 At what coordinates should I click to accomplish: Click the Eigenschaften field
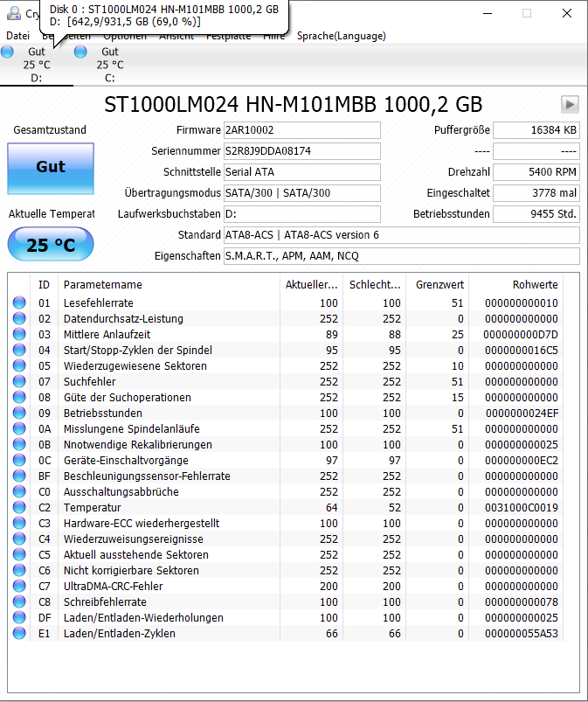pyautogui.click(x=401, y=256)
